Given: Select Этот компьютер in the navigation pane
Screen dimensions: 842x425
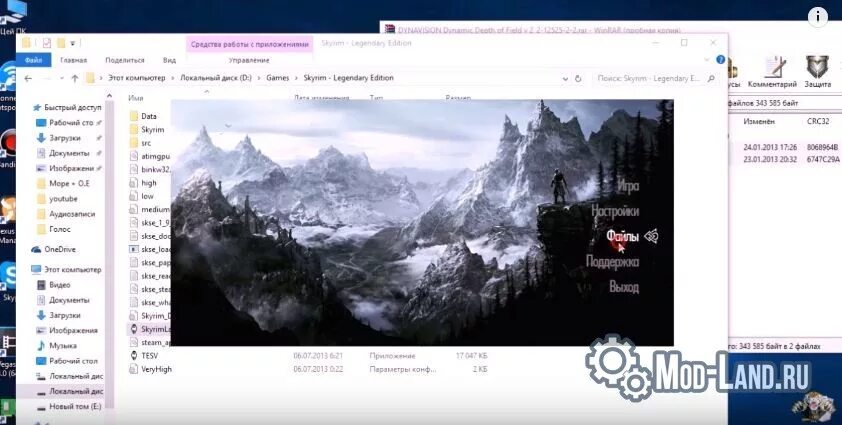Looking at the screenshot, I should click(66, 270).
